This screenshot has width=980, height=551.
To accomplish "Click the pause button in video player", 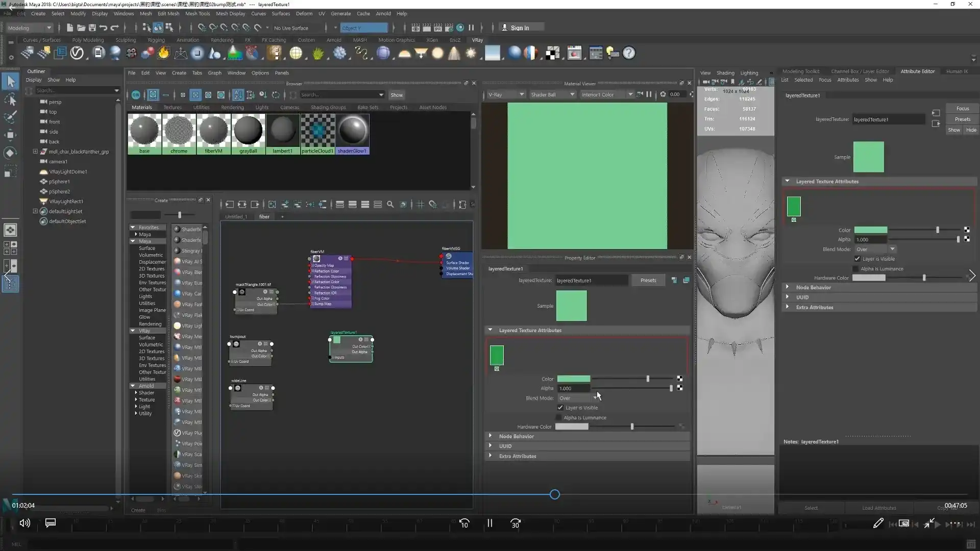I will click(489, 523).
